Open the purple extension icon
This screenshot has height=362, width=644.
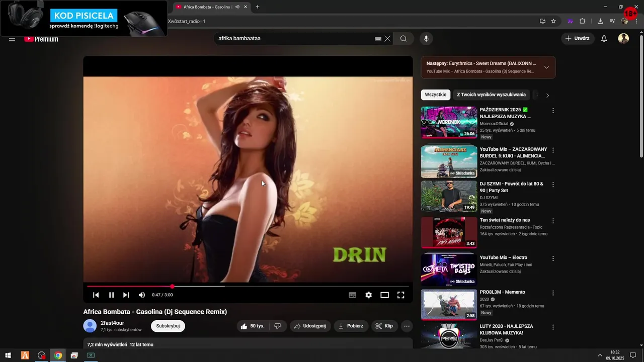pyautogui.click(x=570, y=21)
